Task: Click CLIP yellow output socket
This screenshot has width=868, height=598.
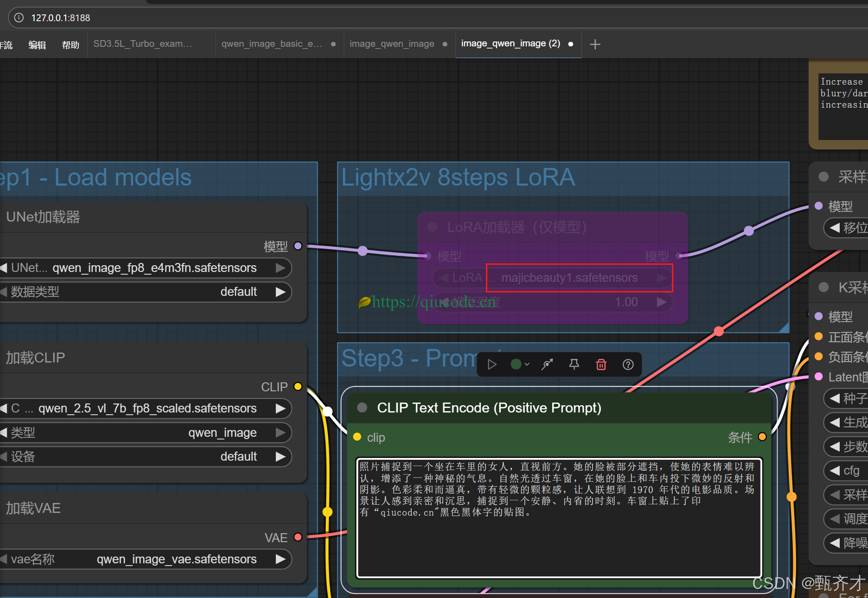Action: pos(298,386)
